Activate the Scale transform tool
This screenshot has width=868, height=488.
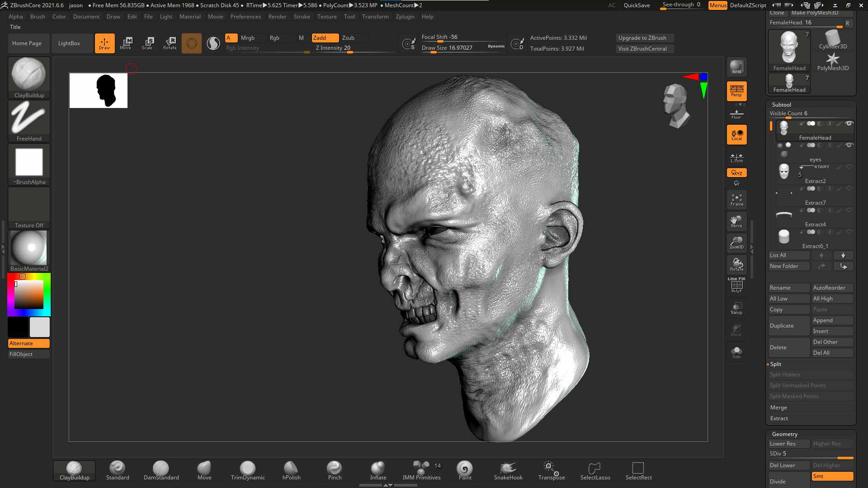pos(148,43)
